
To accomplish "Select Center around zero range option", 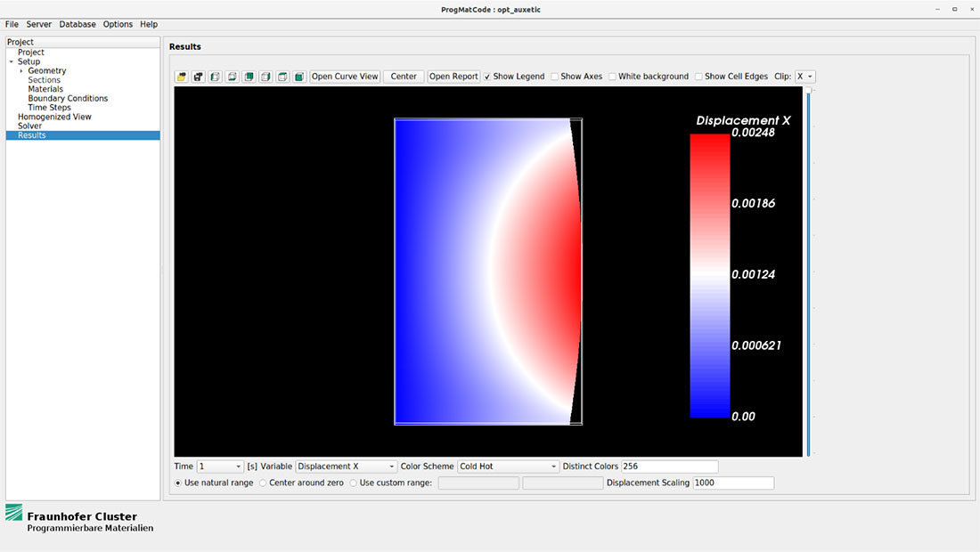I will (263, 483).
